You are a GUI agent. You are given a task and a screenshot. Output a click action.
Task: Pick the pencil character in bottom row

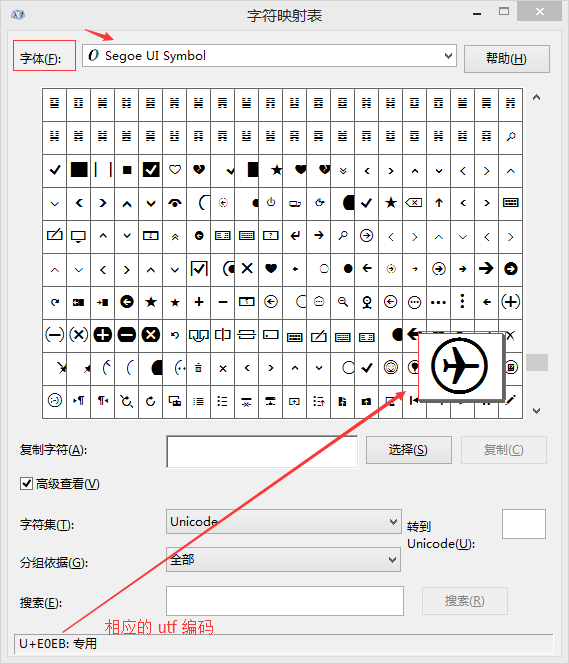point(511,400)
